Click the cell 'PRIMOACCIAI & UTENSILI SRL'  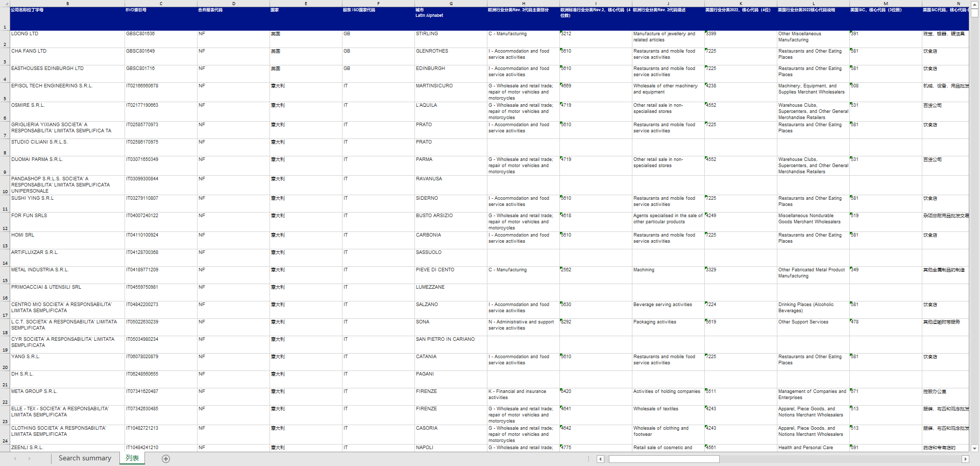[x=67, y=293]
